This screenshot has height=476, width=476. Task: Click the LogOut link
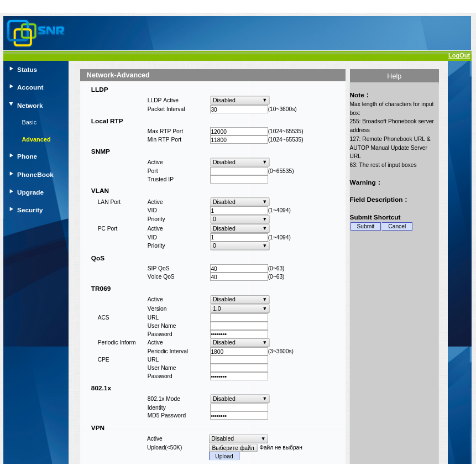(x=459, y=55)
